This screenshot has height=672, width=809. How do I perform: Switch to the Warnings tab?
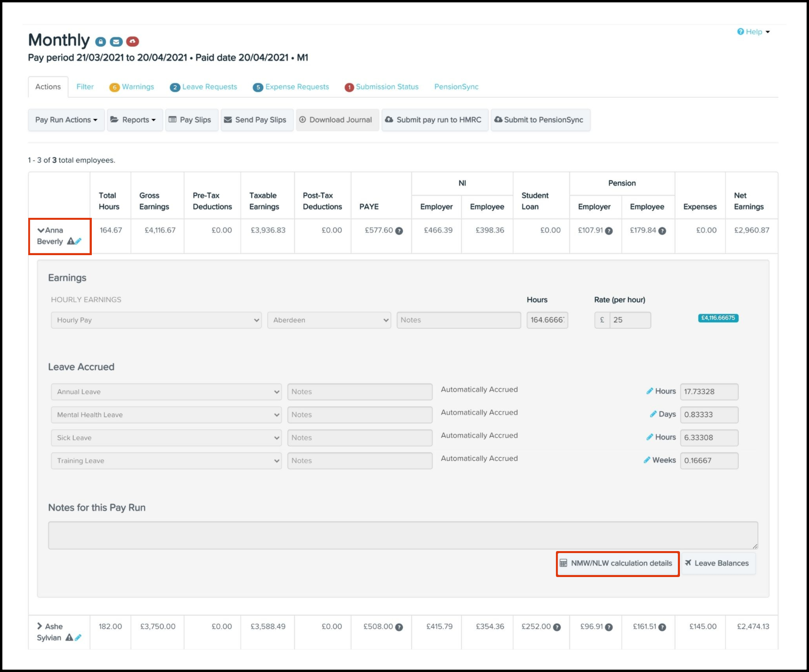click(137, 87)
